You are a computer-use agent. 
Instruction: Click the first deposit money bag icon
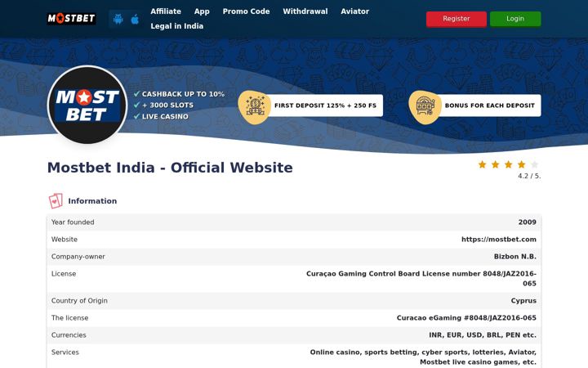(255, 106)
